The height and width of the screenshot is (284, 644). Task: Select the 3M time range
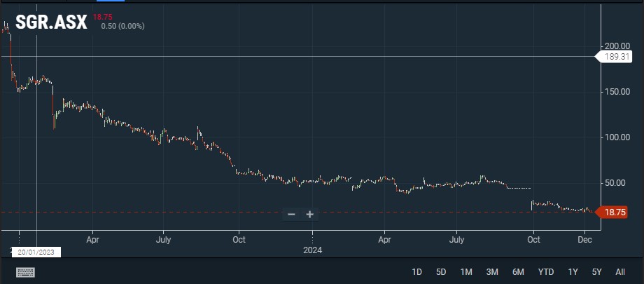(x=492, y=272)
